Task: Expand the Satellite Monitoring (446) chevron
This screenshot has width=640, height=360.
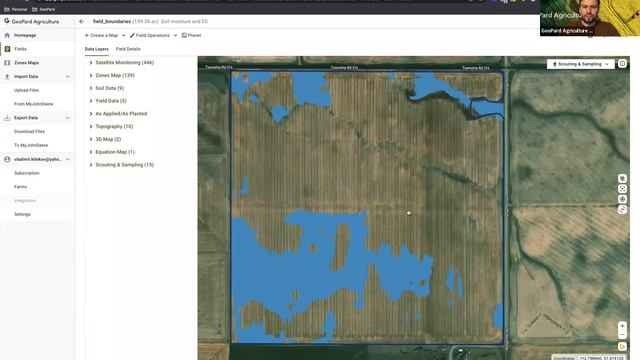Action: (x=91, y=62)
